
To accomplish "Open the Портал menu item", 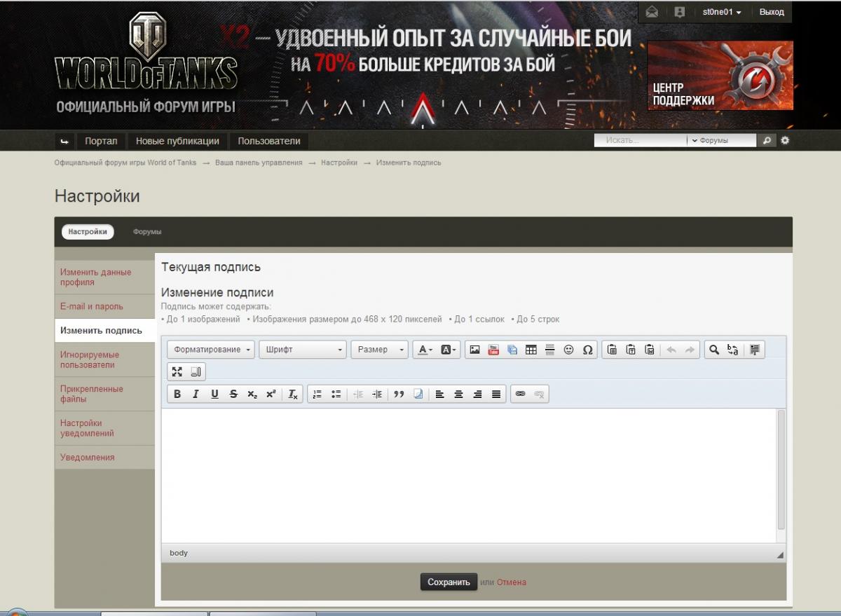I will pos(101,141).
